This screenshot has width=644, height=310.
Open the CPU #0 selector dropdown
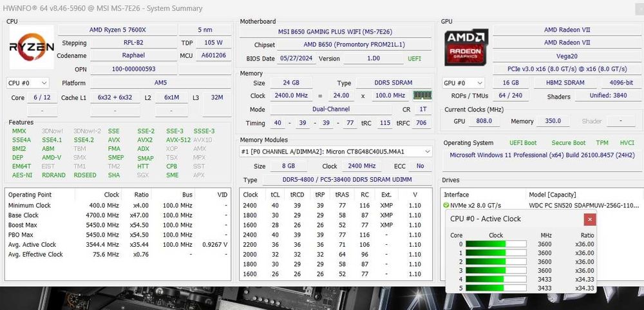pos(28,83)
